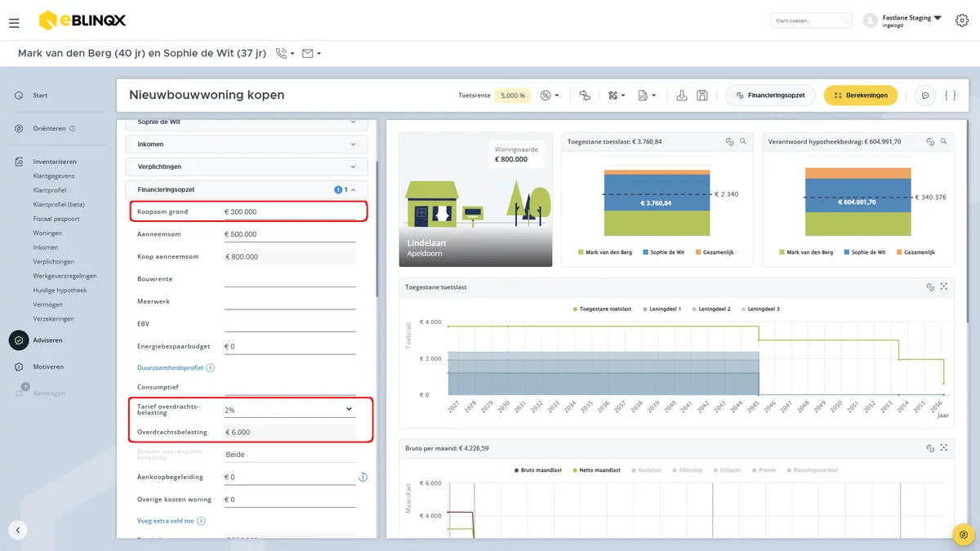
Task: Open the grid layout dropdown
Action: click(x=617, y=96)
